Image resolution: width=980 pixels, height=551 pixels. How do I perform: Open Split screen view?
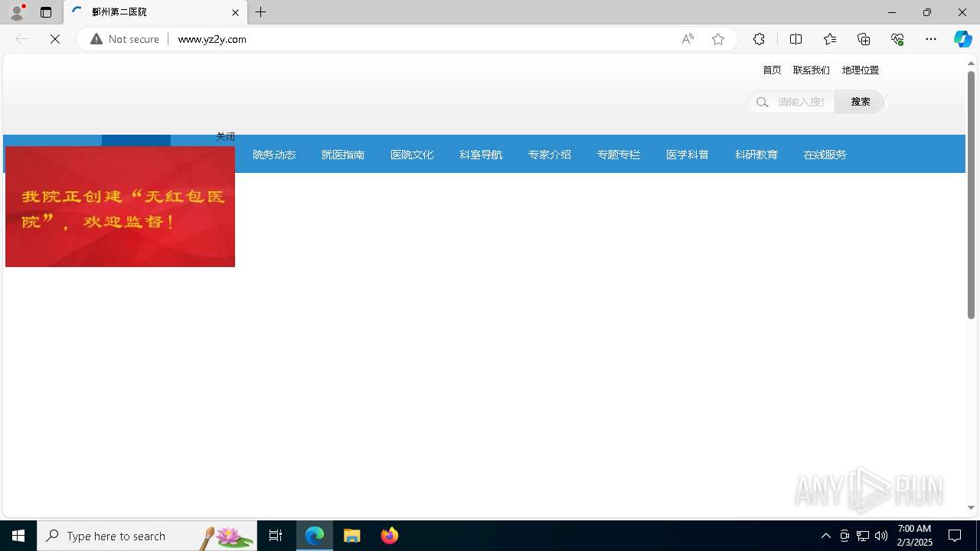pos(796,39)
